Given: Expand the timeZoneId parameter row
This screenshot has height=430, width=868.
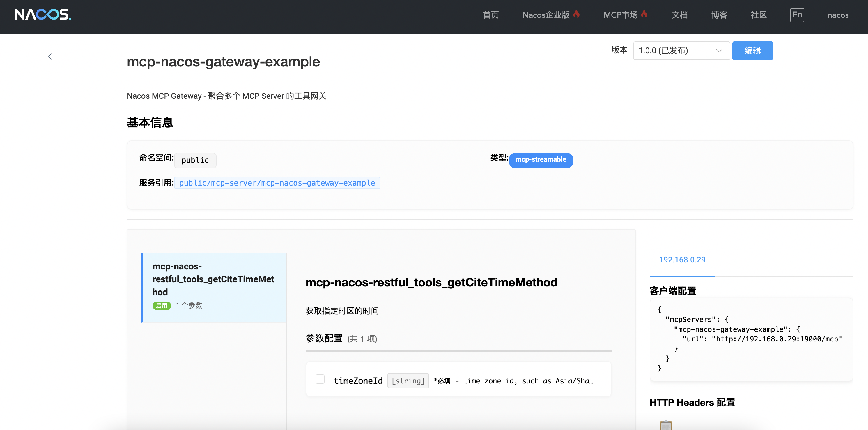Looking at the screenshot, I should pos(320,379).
